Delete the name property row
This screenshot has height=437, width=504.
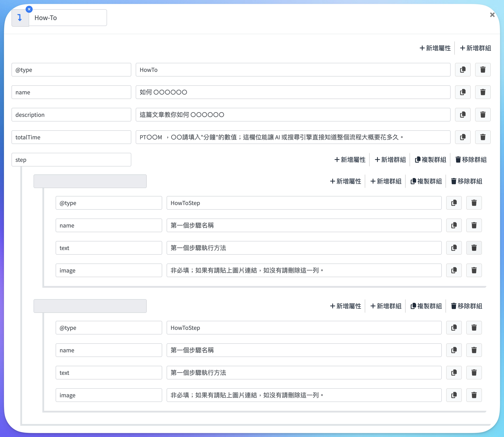coord(483,92)
